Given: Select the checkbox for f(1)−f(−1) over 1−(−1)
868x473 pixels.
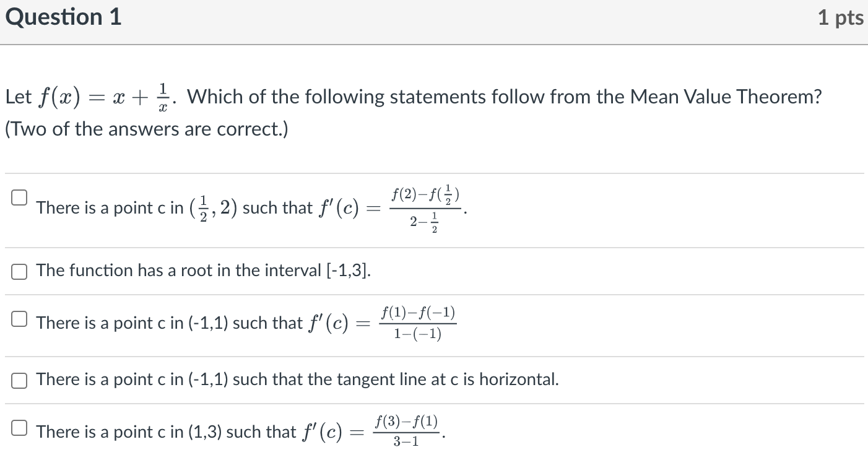Looking at the screenshot, I should 19,319.
